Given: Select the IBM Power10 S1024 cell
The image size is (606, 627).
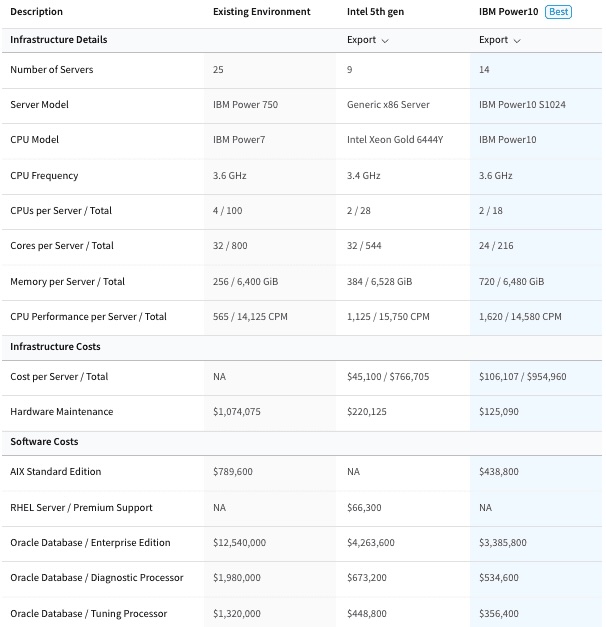Looking at the screenshot, I should coord(522,105).
